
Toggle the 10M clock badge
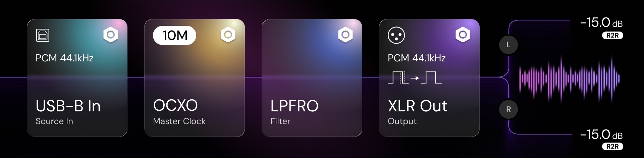174,35
